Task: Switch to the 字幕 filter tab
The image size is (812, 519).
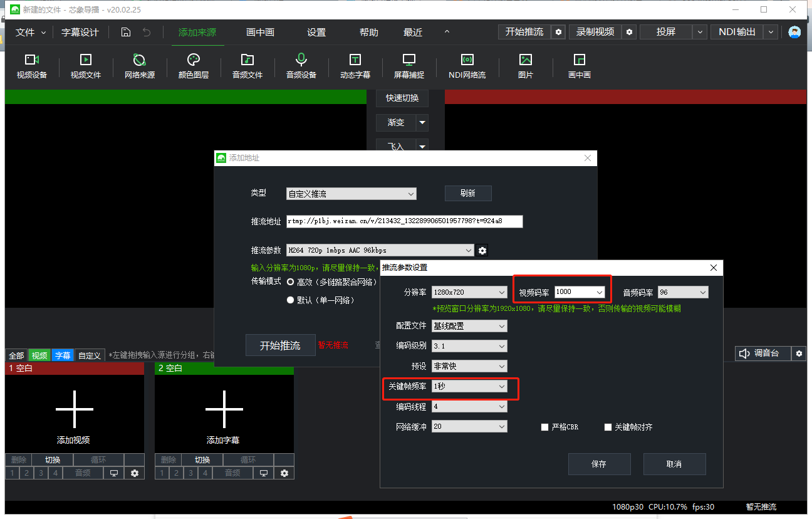Action: (63, 355)
